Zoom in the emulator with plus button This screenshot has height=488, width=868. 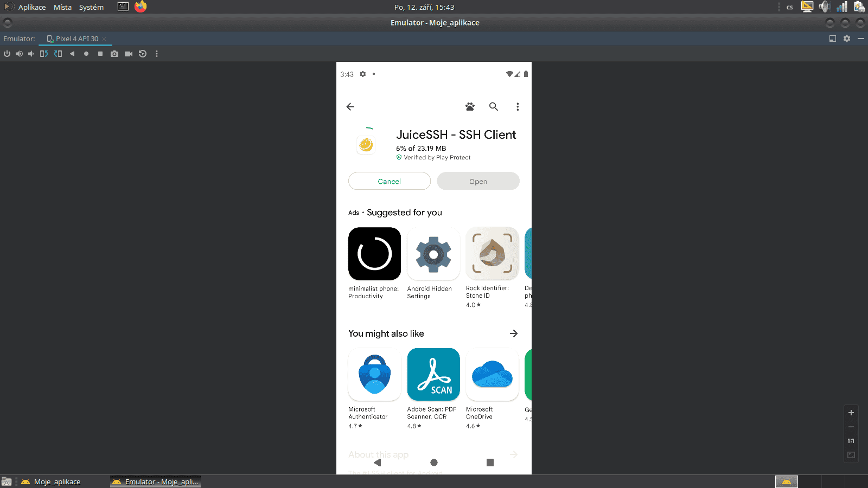pyautogui.click(x=851, y=413)
